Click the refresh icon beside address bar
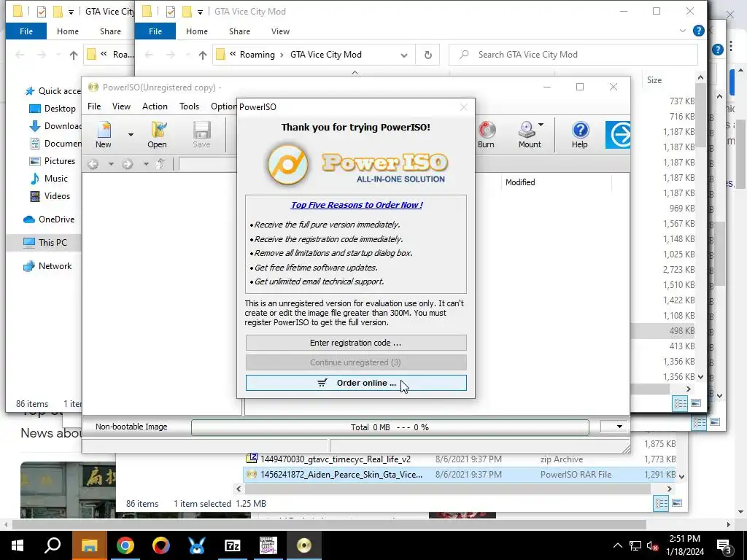The height and width of the screenshot is (560, 747). (x=427, y=55)
